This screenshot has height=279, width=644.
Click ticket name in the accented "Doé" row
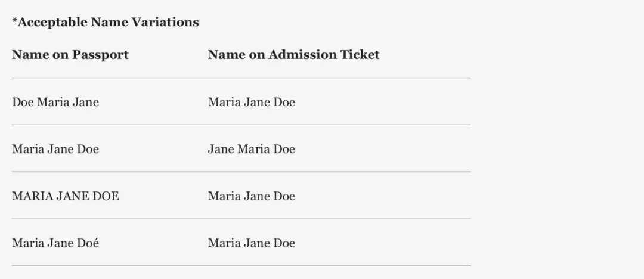[x=251, y=243]
